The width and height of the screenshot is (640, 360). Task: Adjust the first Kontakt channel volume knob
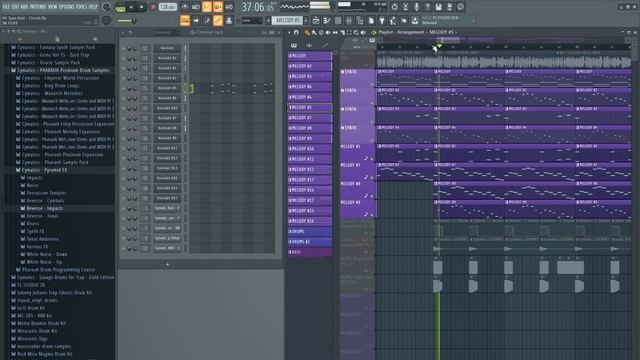[134, 48]
